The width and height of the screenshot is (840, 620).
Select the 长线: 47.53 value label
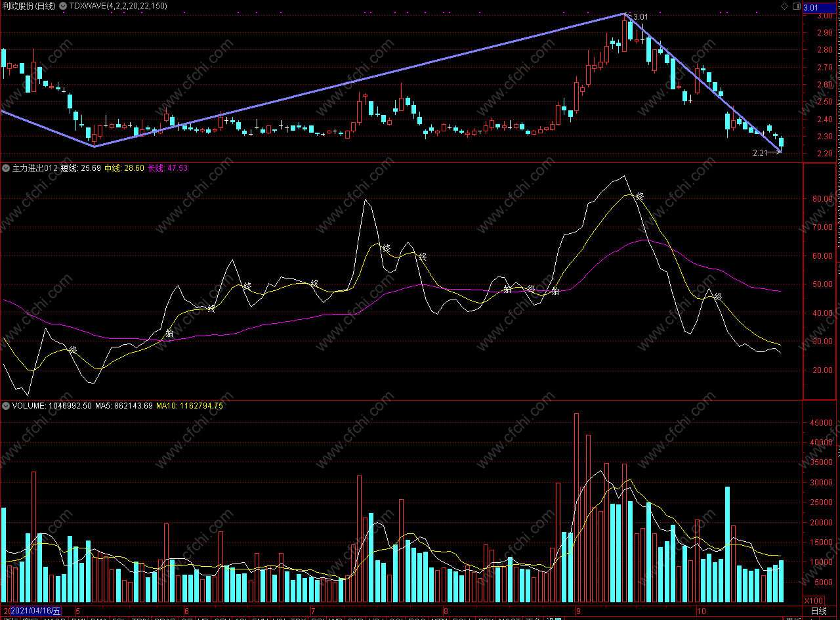click(167, 168)
